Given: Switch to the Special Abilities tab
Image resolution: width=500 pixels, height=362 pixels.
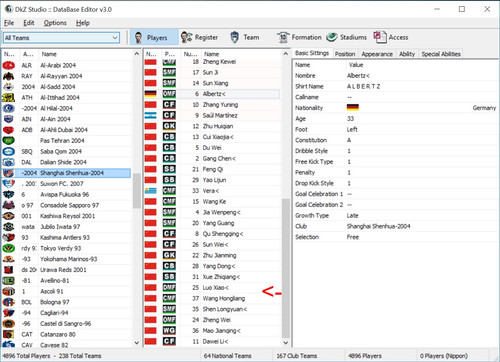Looking at the screenshot, I should [x=441, y=54].
